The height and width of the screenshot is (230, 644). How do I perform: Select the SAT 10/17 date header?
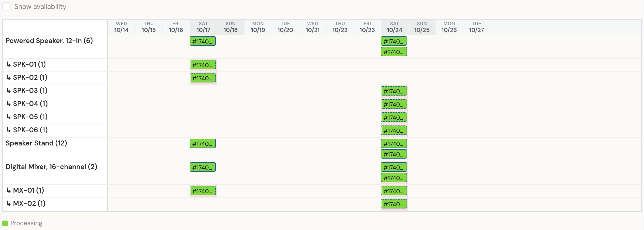tap(203, 27)
